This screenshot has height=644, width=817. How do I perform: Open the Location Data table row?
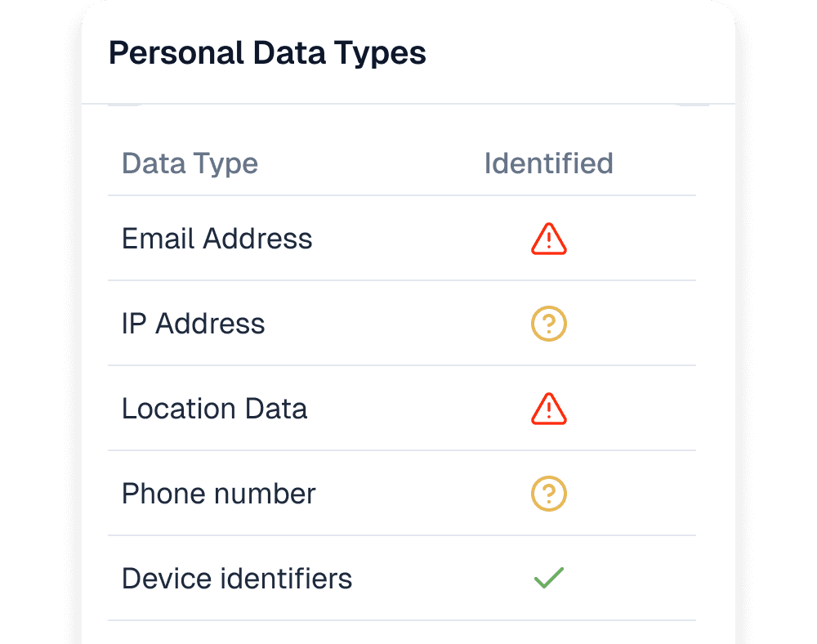pos(402,409)
